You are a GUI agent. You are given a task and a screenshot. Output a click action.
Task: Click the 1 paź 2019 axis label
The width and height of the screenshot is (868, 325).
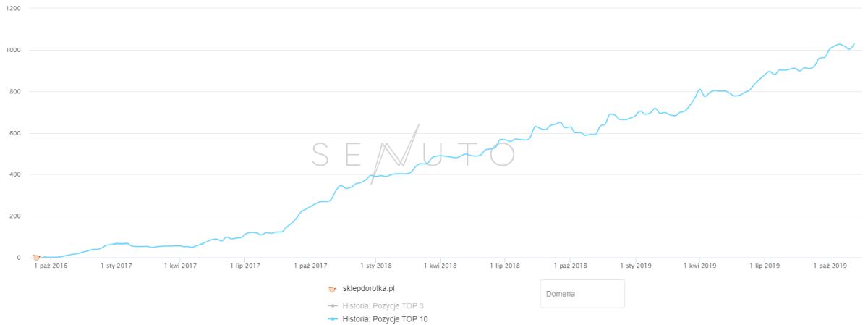[830, 266]
